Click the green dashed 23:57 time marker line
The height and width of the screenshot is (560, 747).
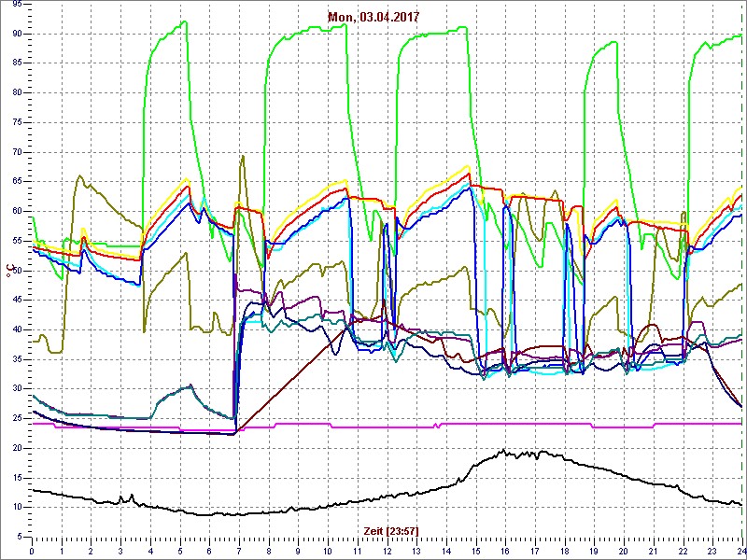(741, 269)
